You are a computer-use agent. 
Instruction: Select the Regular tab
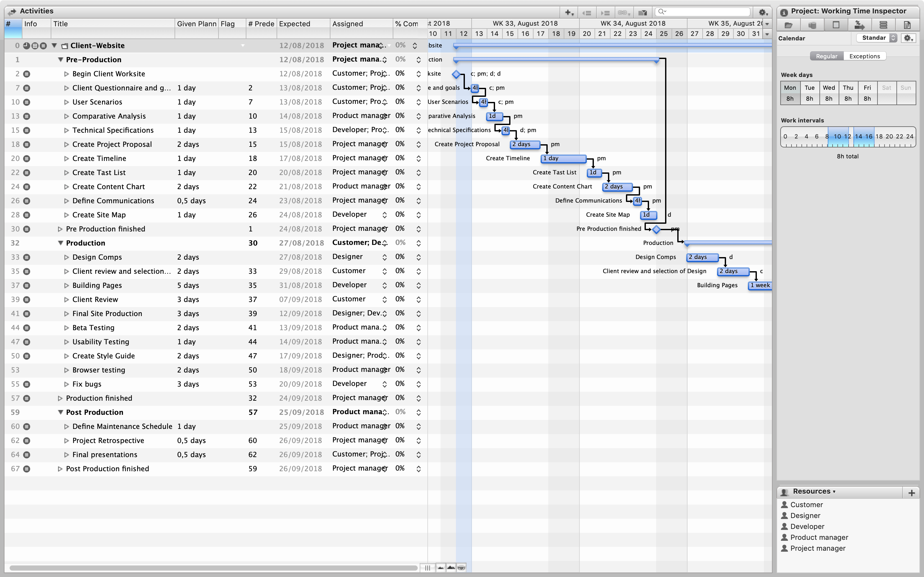coord(826,56)
